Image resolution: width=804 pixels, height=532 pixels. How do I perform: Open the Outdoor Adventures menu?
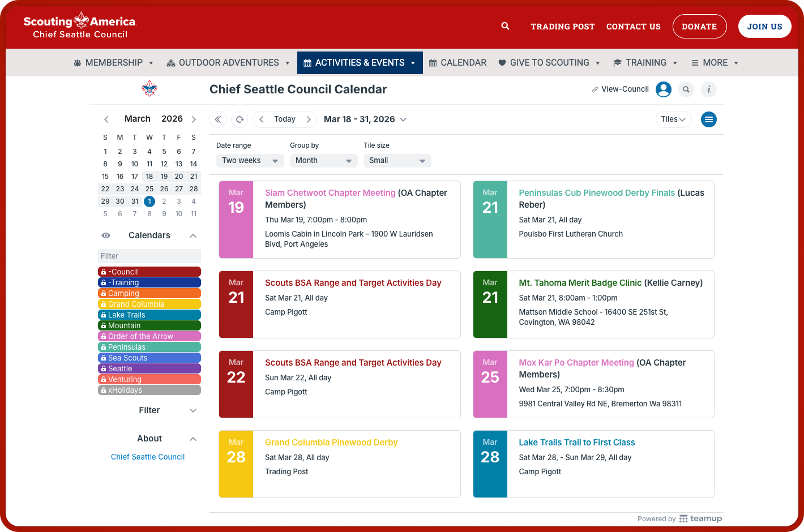[x=228, y=63]
